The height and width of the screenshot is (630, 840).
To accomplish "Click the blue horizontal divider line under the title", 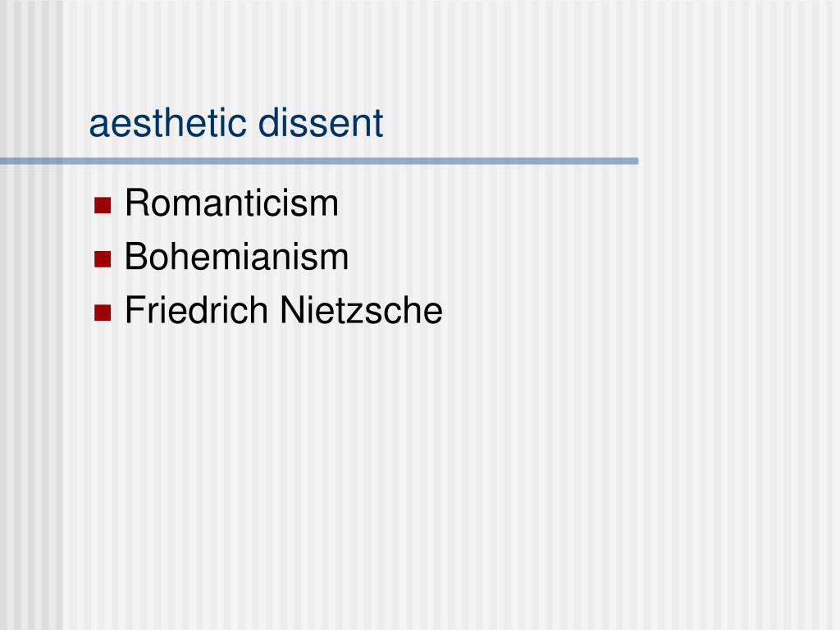I will click(x=319, y=161).
